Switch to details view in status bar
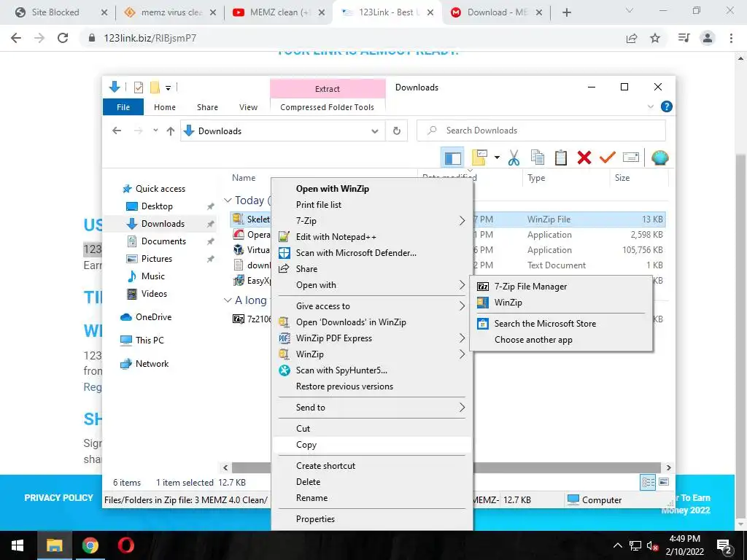 [648, 482]
